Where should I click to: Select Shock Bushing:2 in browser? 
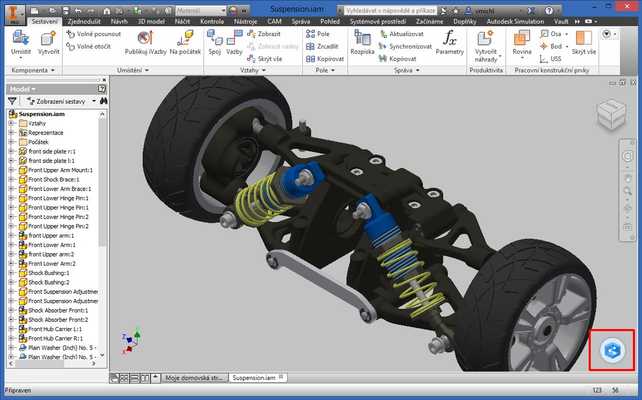[x=49, y=282]
